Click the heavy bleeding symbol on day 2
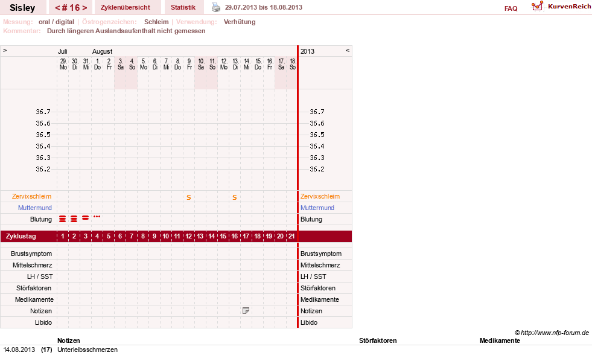 74,219
